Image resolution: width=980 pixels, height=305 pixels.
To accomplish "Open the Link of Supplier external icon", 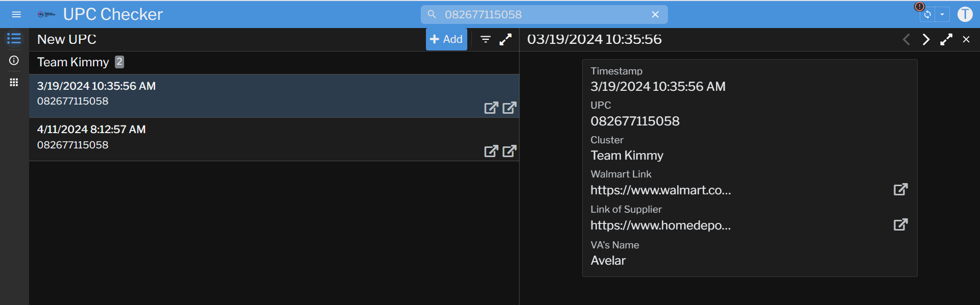I will coord(900,225).
